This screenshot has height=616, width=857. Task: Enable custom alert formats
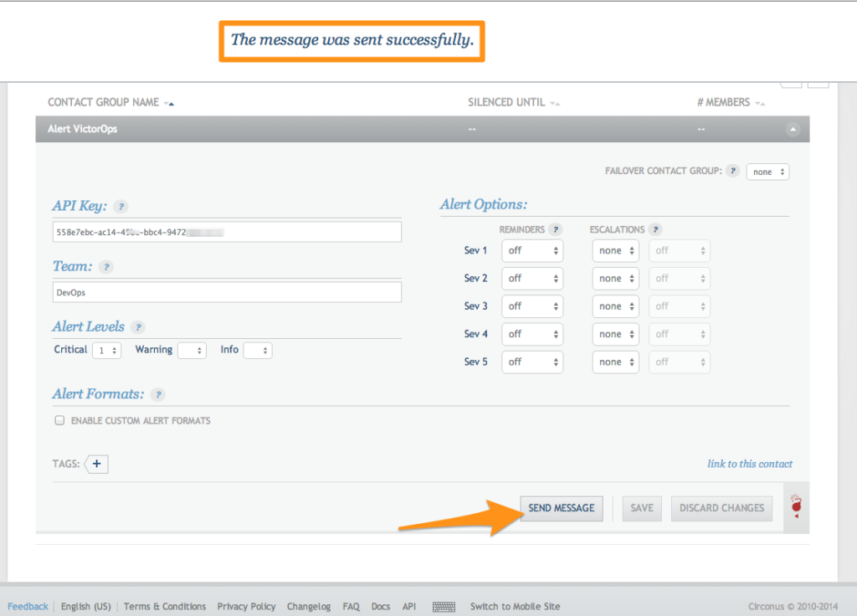[x=59, y=420]
